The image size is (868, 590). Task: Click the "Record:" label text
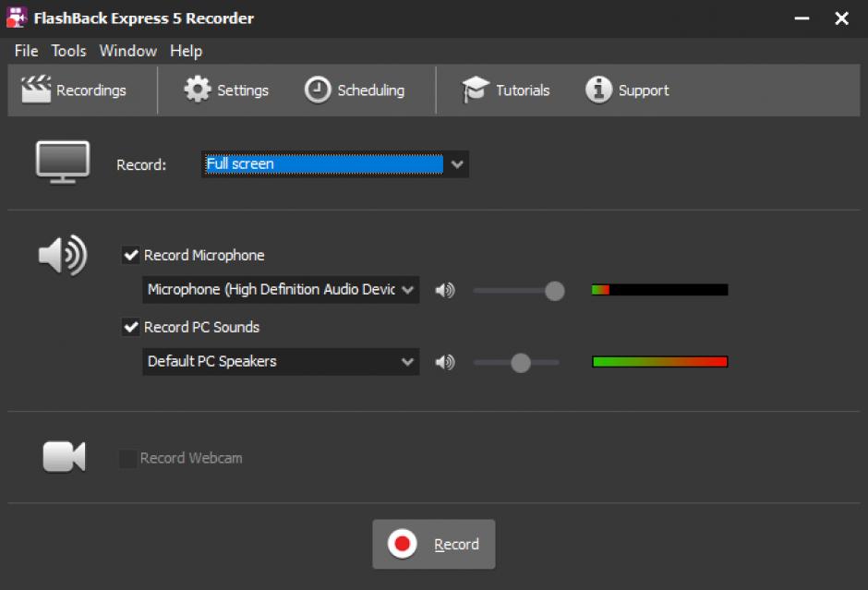141,165
